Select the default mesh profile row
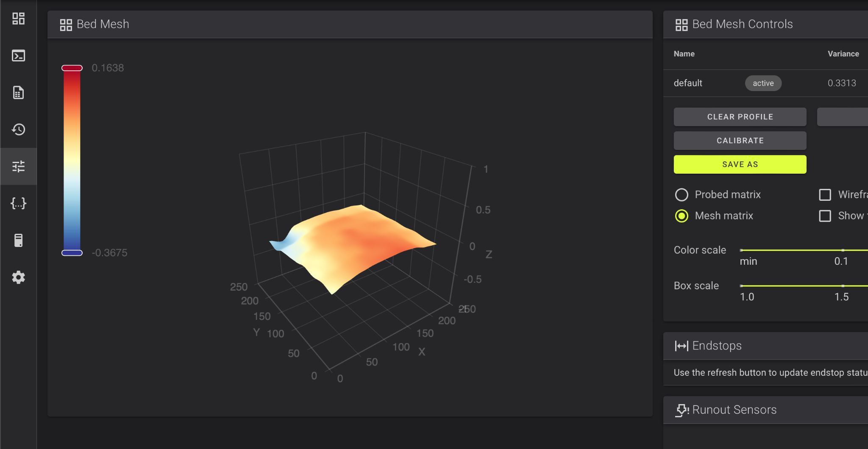This screenshot has height=449, width=868. pos(765,83)
